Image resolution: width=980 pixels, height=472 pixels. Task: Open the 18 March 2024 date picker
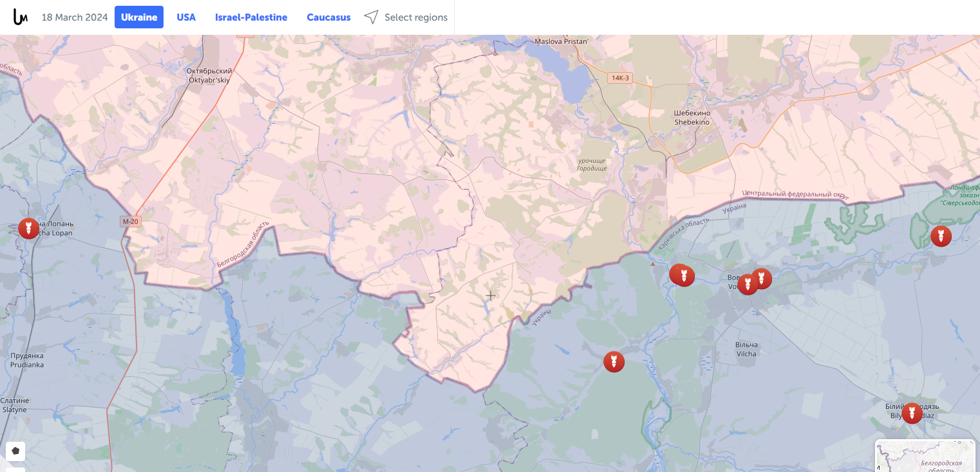(x=75, y=17)
